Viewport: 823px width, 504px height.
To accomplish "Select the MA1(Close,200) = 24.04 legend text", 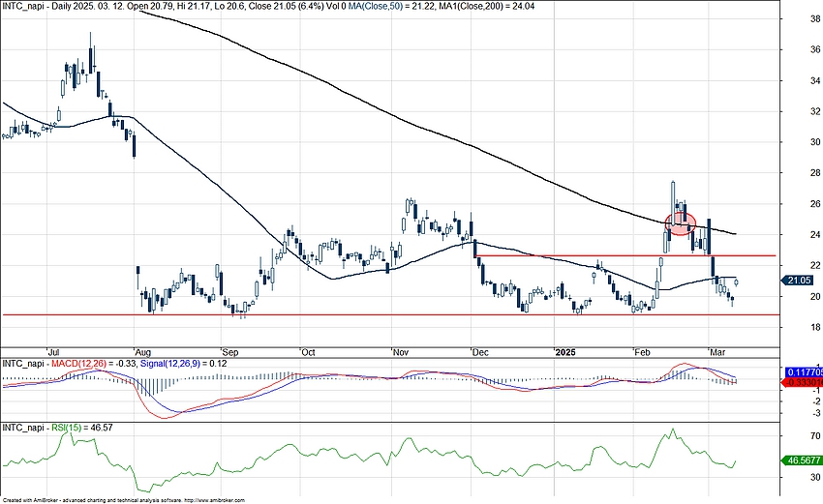I will click(487, 7).
